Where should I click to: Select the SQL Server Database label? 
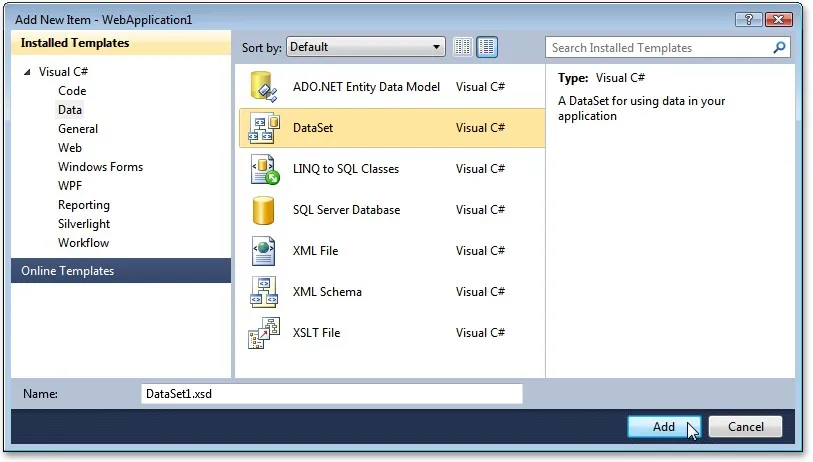coord(346,210)
